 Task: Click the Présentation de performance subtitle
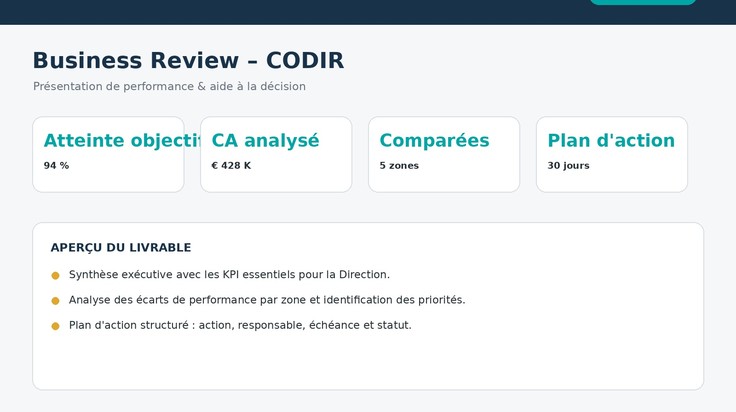click(169, 86)
